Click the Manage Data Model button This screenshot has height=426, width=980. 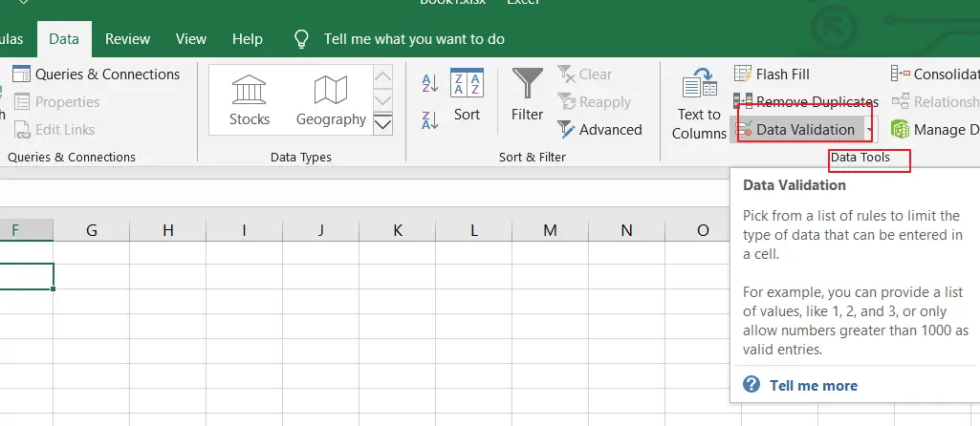click(x=935, y=129)
